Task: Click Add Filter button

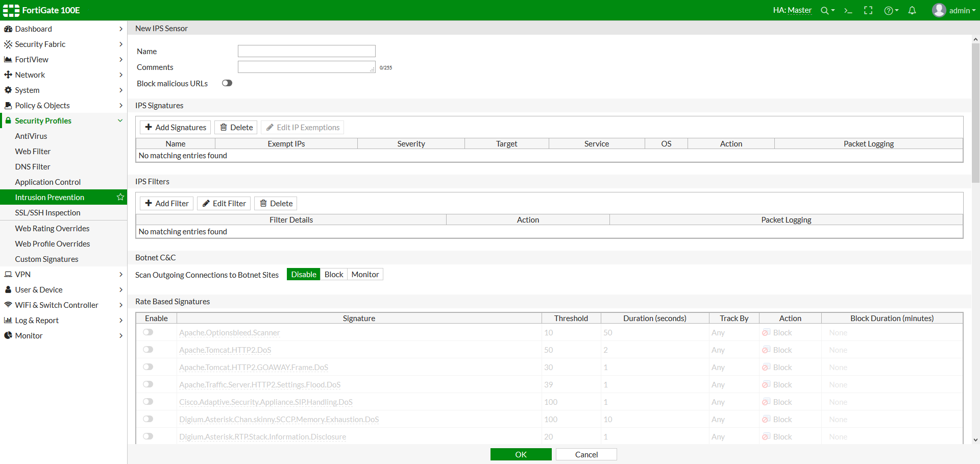Action: pos(166,203)
